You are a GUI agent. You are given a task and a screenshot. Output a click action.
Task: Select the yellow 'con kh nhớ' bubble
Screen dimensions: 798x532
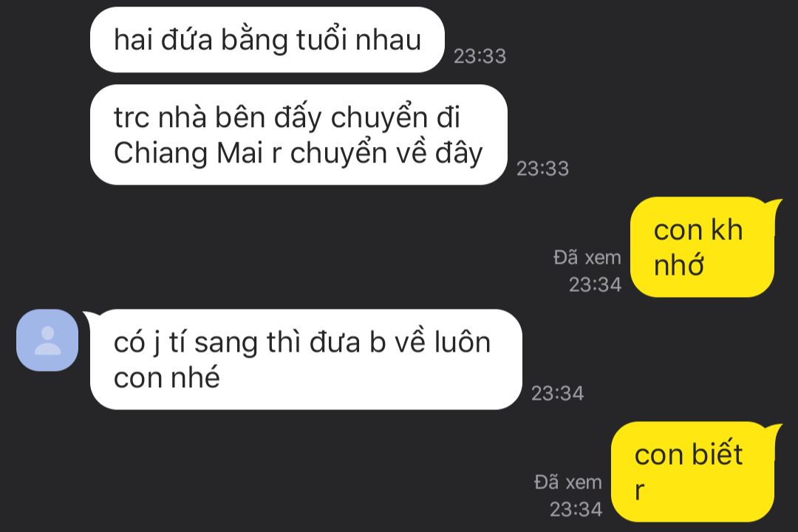(703, 248)
